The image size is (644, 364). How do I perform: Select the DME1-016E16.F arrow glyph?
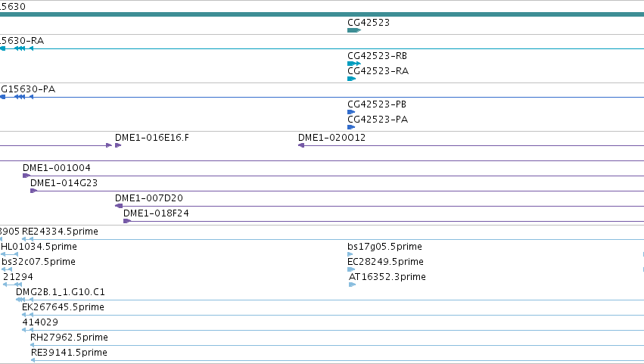(118, 145)
